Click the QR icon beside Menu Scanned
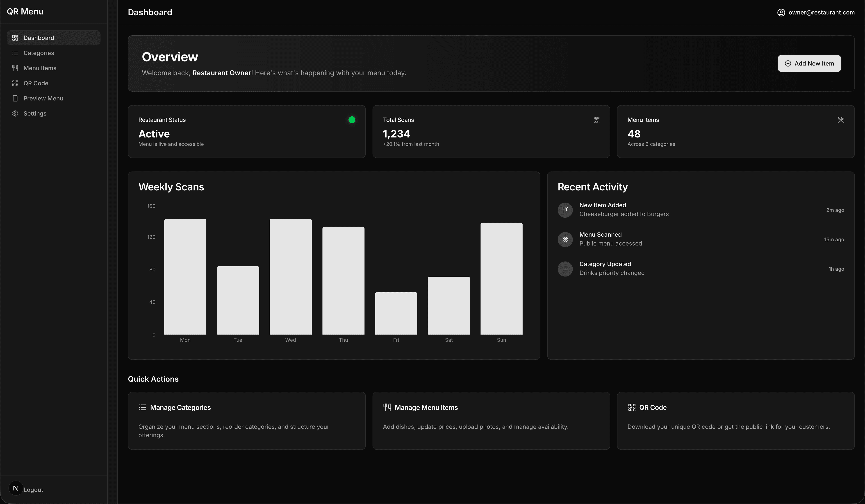The image size is (865, 504). pyautogui.click(x=565, y=239)
